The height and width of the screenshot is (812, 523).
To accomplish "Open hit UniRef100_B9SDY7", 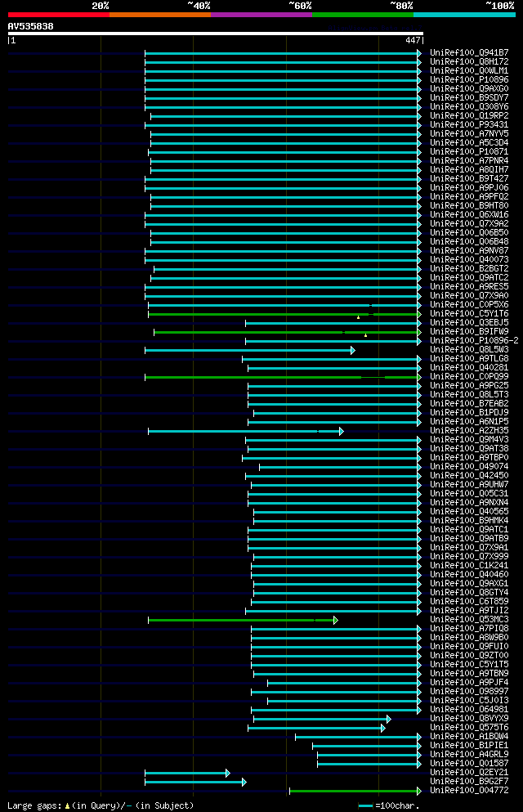I will pyautogui.click(x=469, y=98).
